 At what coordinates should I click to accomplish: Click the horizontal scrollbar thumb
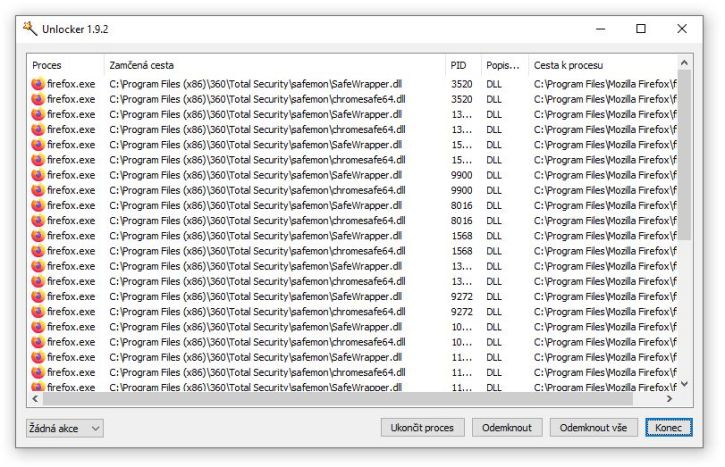point(338,399)
